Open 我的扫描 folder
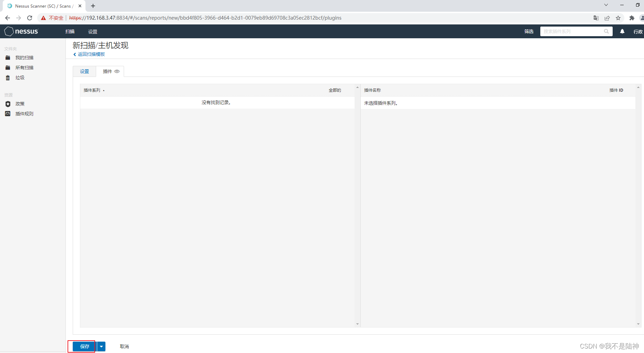This screenshot has height=353, width=644. 24,58
